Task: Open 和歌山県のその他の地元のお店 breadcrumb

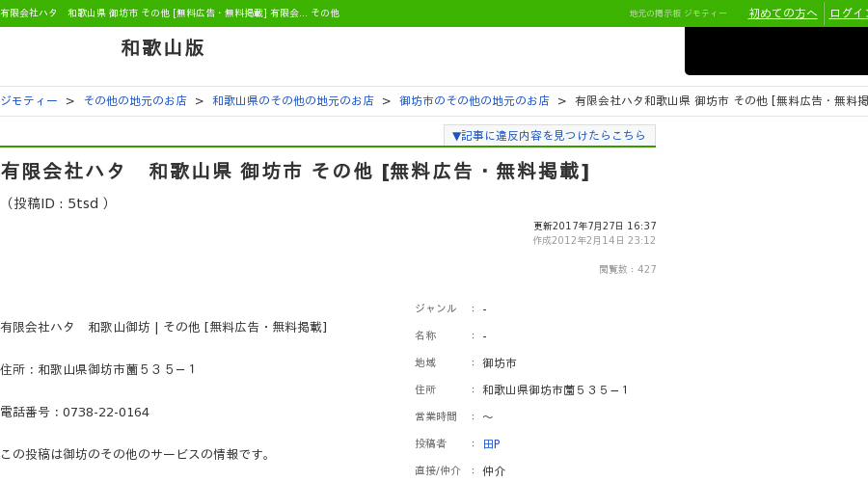Action: tap(293, 100)
